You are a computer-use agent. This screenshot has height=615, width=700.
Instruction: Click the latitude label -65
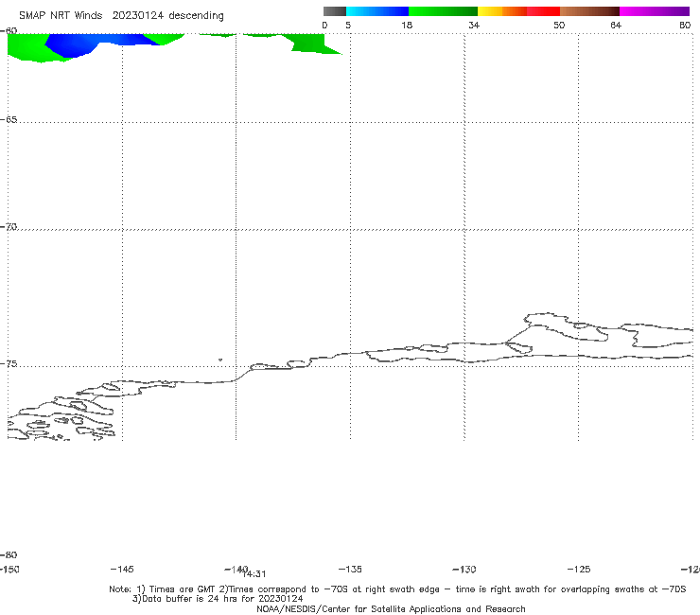9,120
